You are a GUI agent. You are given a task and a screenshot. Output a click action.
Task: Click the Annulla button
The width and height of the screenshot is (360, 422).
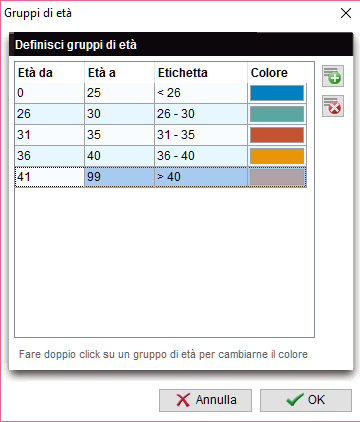pyautogui.click(x=205, y=400)
